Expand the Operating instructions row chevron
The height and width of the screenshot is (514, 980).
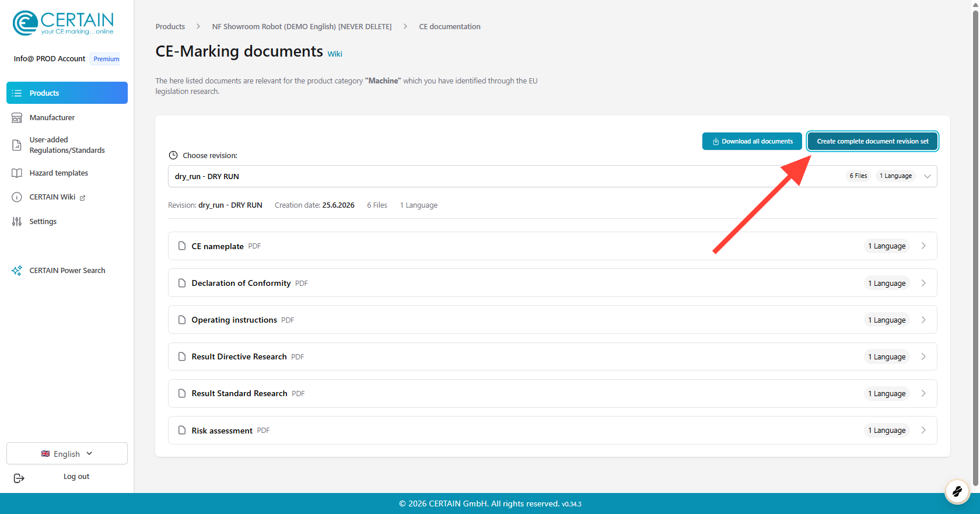click(923, 320)
